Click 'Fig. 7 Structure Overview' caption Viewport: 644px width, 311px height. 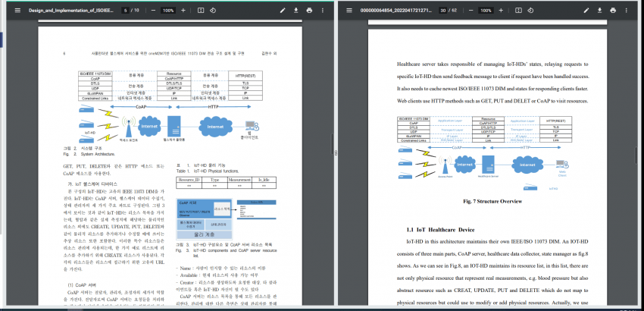pyautogui.click(x=492, y=201)
